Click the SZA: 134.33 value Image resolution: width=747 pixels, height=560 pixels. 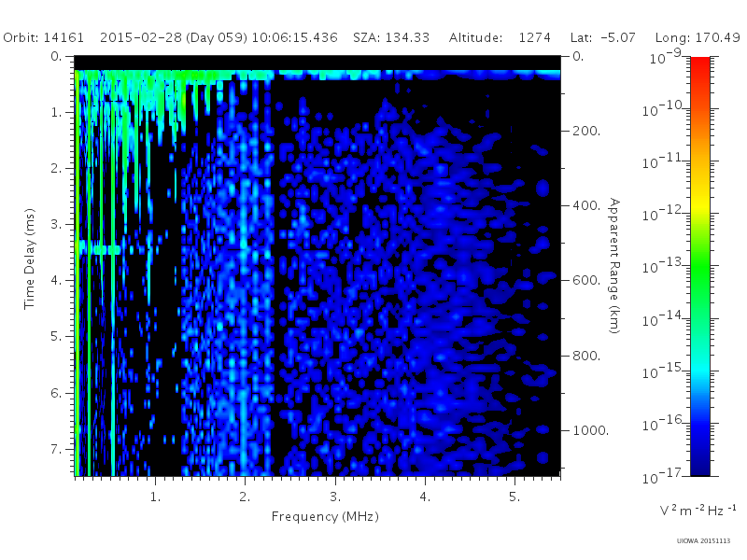point(391,37)
